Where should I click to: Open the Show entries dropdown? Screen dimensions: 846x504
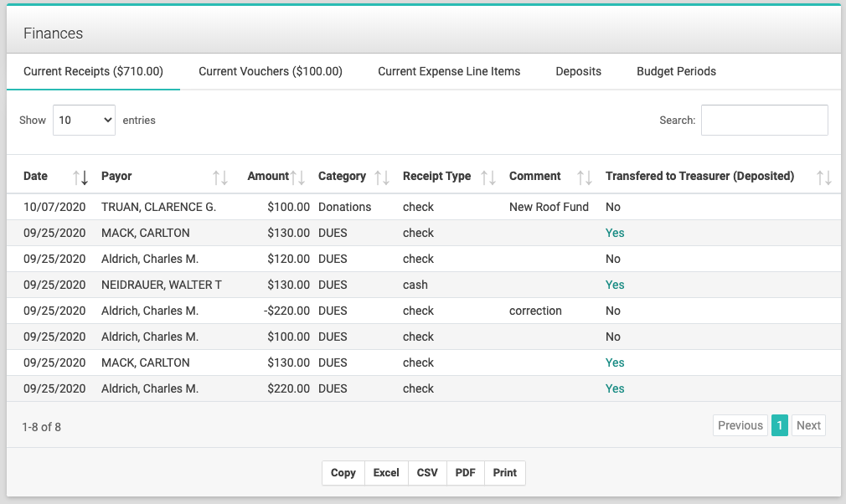(x=84, y=121)
